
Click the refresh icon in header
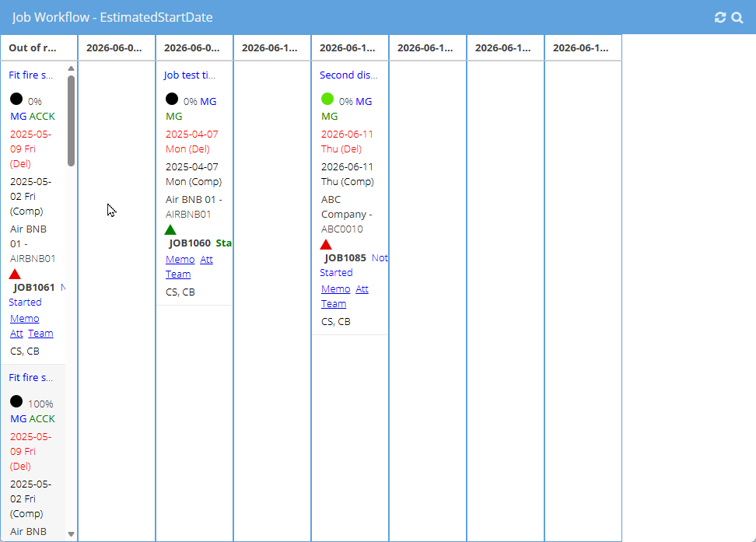720,17
